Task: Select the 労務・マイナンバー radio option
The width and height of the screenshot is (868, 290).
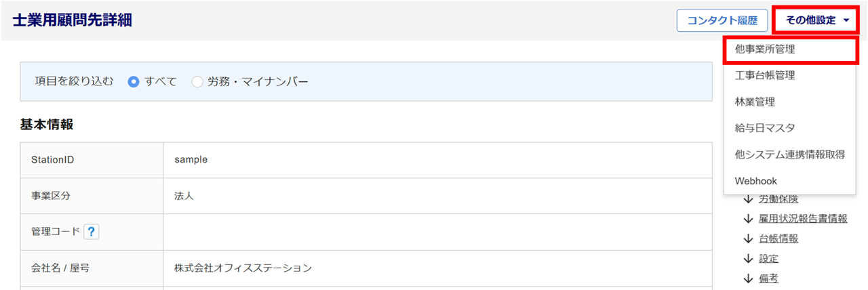Action: 197,81
